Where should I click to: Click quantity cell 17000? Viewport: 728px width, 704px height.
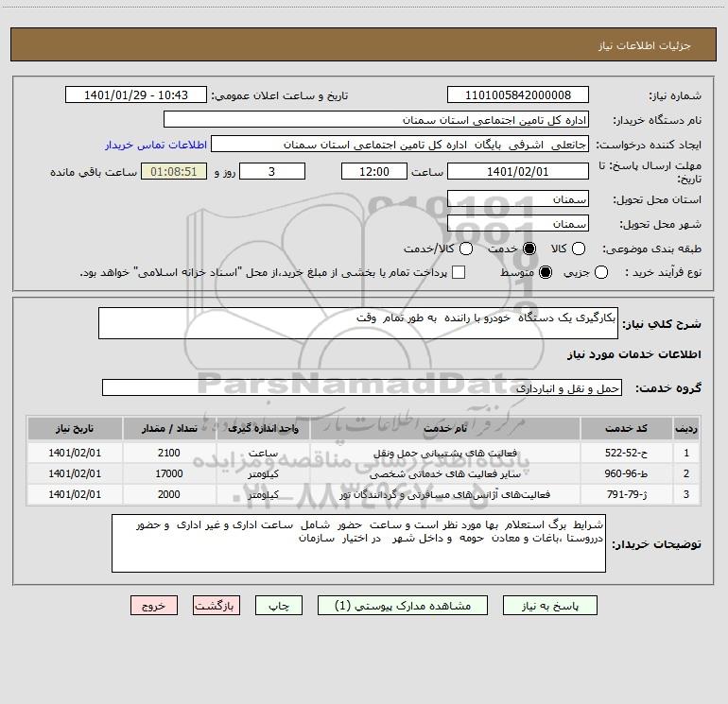coord(169,473)
